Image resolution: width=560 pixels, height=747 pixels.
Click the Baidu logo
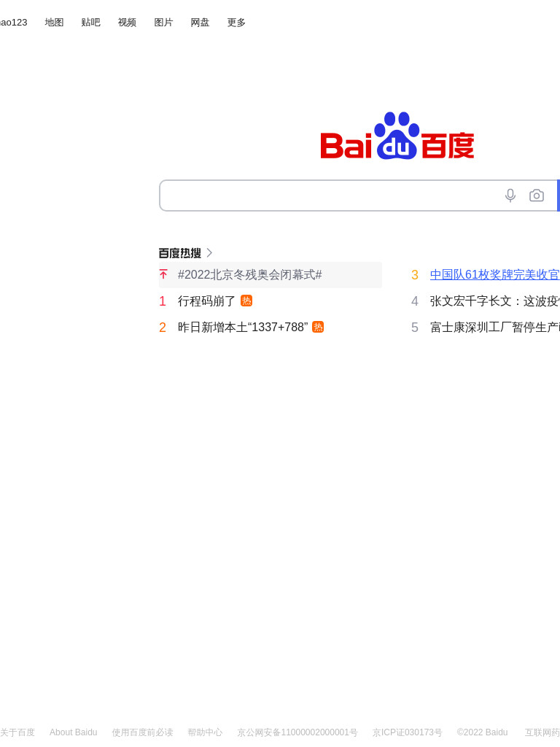(x=397, y=136)
